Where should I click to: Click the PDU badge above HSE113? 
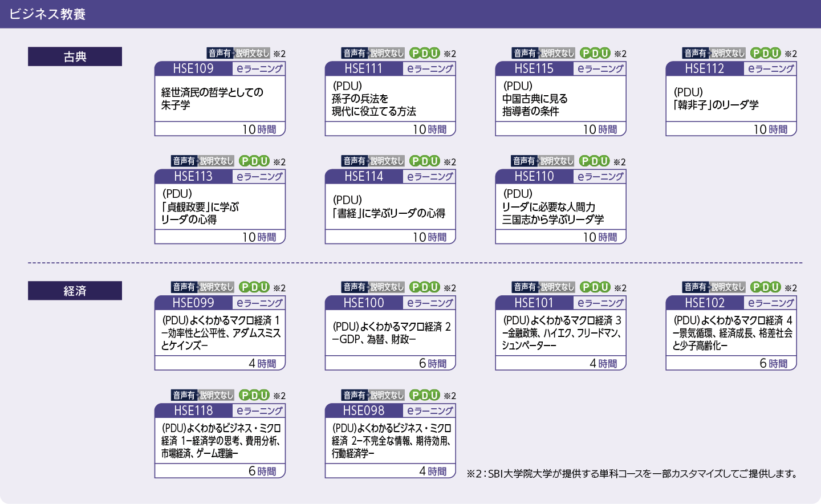coord(254,161)
